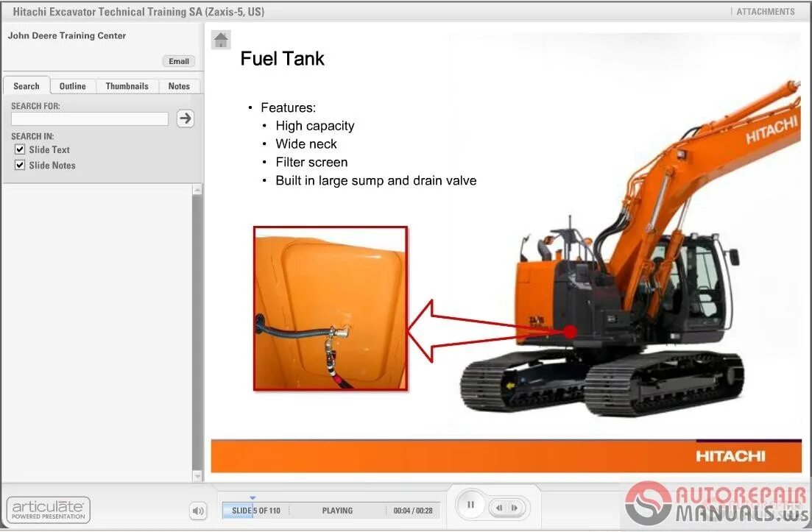Switch to the Search tab
The width and height of the screenshot is (812, 532).
27,86
